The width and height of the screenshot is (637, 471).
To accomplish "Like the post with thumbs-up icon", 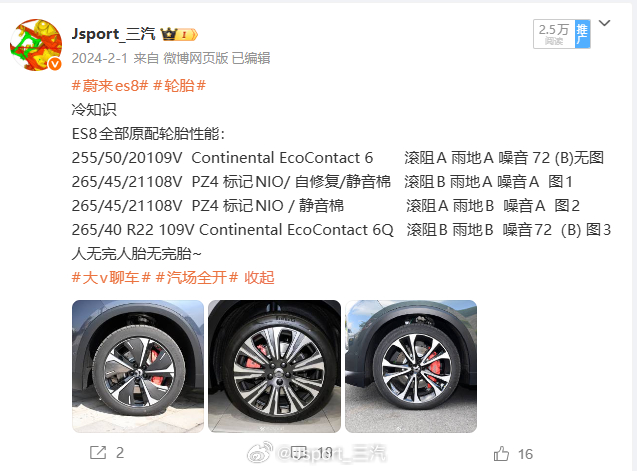I will click(501, 454).
